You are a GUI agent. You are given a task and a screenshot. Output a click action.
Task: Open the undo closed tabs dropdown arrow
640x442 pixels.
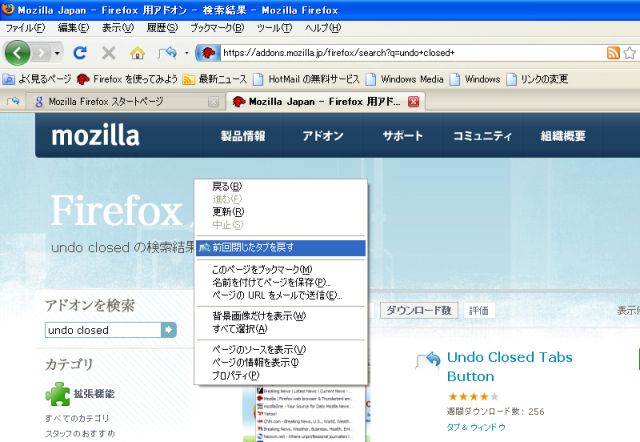187,53
